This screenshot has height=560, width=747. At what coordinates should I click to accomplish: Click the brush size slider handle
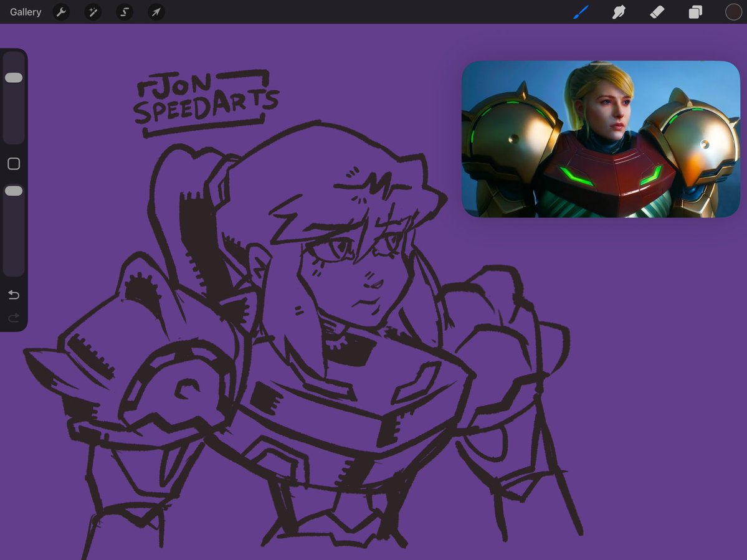[14, 78]
